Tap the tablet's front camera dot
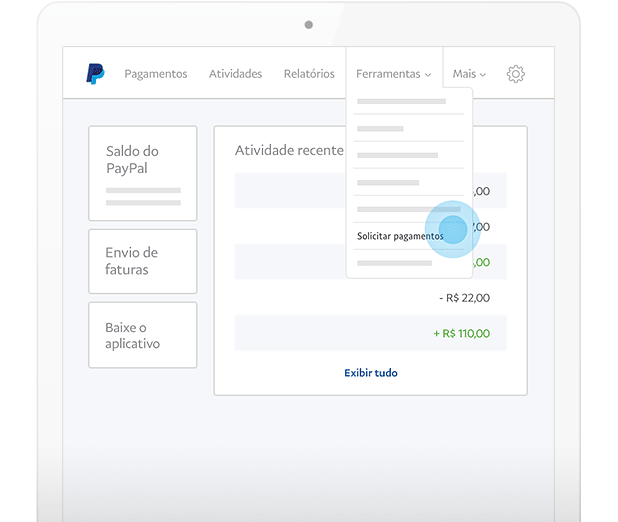 [308, 25]
